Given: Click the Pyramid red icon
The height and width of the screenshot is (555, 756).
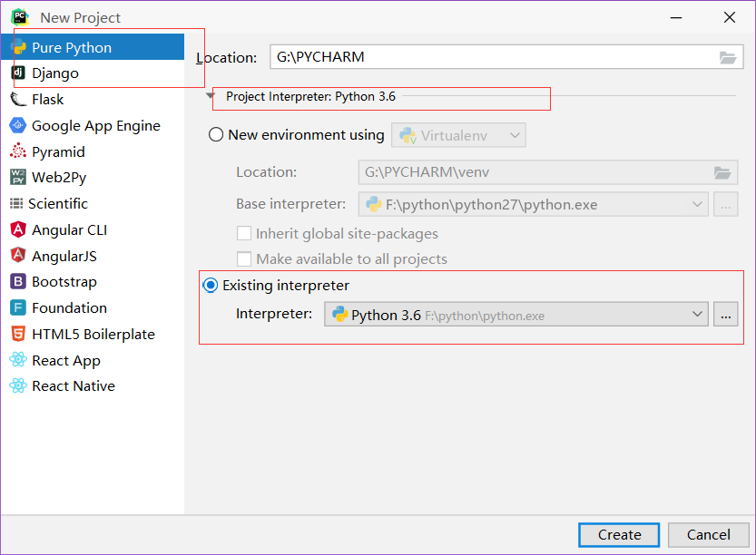Looking at the screenshot, I should coord(18,151).
